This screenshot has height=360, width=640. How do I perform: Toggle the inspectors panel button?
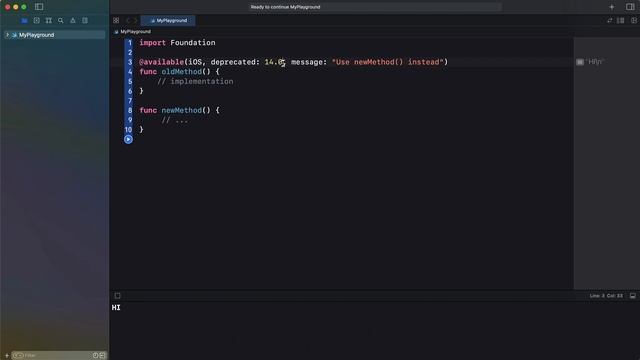[x=630, y=7]
